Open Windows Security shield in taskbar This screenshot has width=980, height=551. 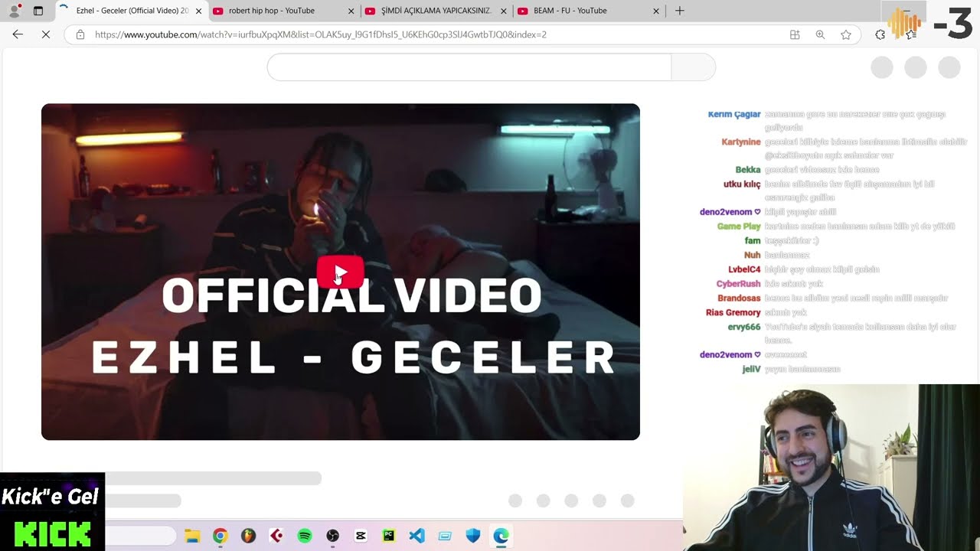[x=472, y=536]
